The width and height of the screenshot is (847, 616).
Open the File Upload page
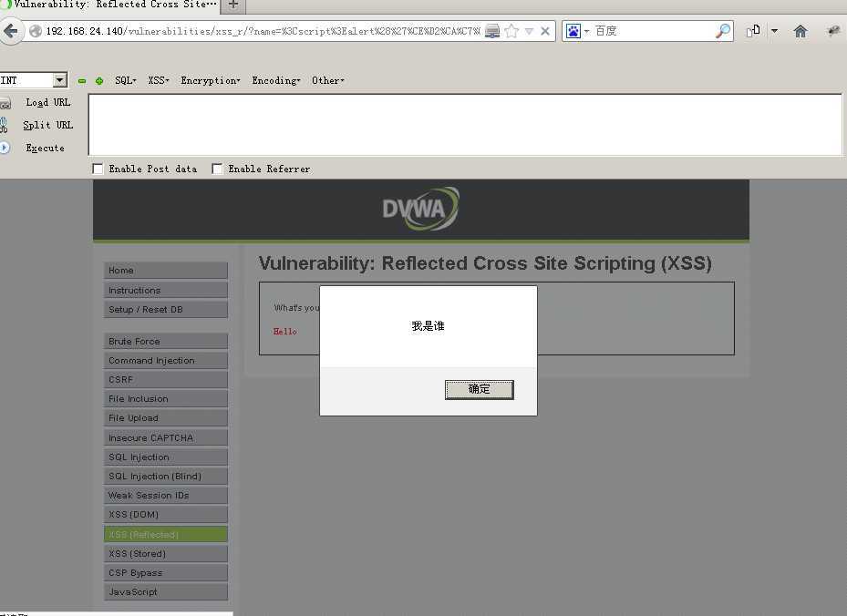[x=165, y=418]
